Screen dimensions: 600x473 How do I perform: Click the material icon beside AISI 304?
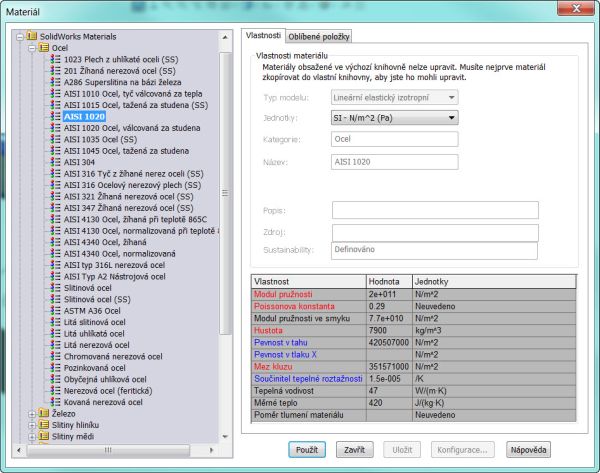coord(55,162)
